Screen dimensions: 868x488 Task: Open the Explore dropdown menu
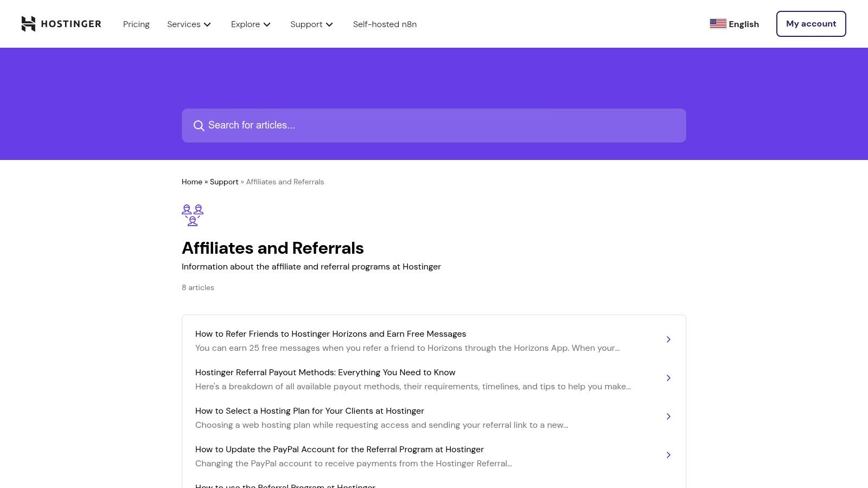tap(251, 24)
